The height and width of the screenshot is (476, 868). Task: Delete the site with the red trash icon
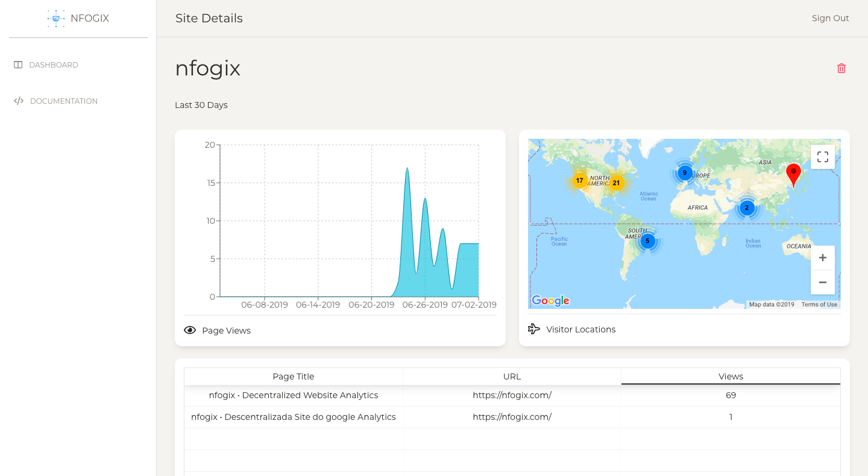pos(841,68)
